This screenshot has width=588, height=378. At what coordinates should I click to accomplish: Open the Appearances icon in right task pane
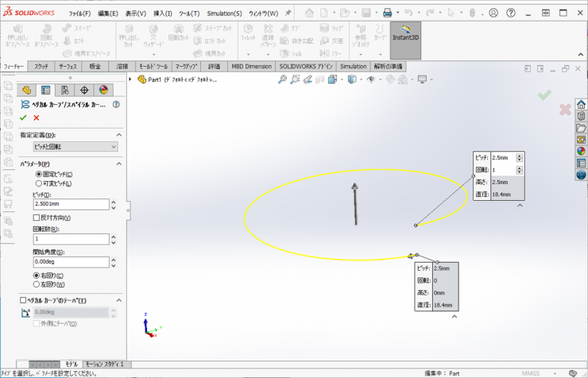[x=581, y=151]
